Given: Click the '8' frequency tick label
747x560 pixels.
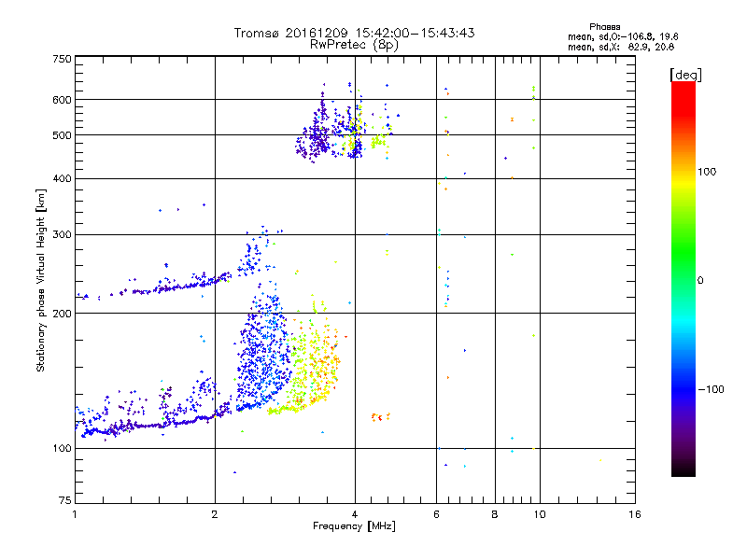Looking at the screenshot, I should pos(495,514).
